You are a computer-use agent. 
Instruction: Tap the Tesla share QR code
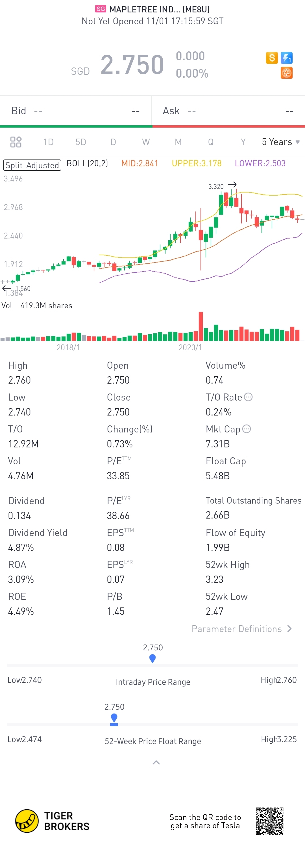point(269,821)
